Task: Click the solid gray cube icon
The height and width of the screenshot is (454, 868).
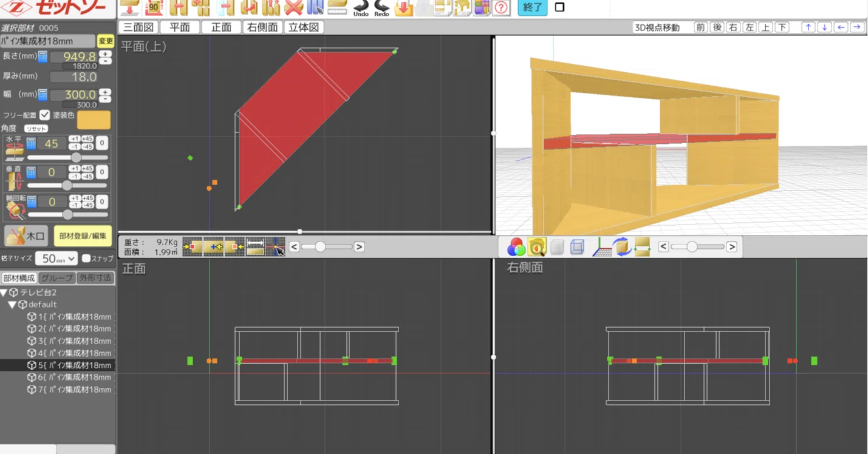Action: [x=558, y=247]
